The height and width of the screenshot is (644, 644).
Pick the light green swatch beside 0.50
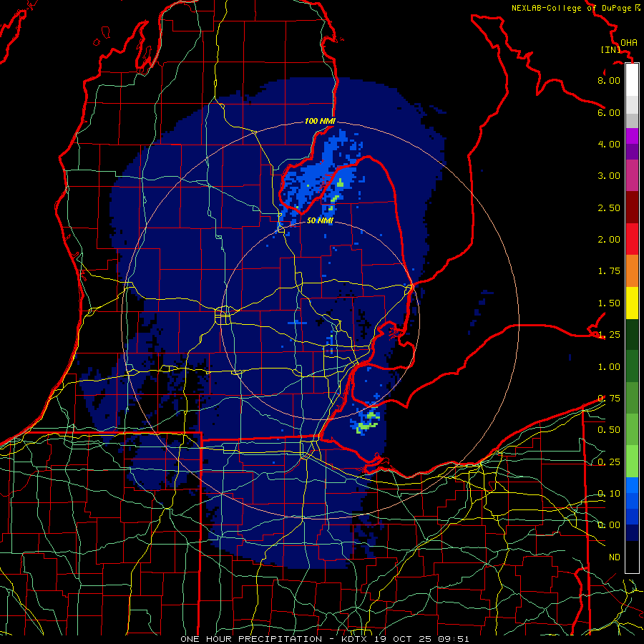pyautogui.click(x=632, y=429)
